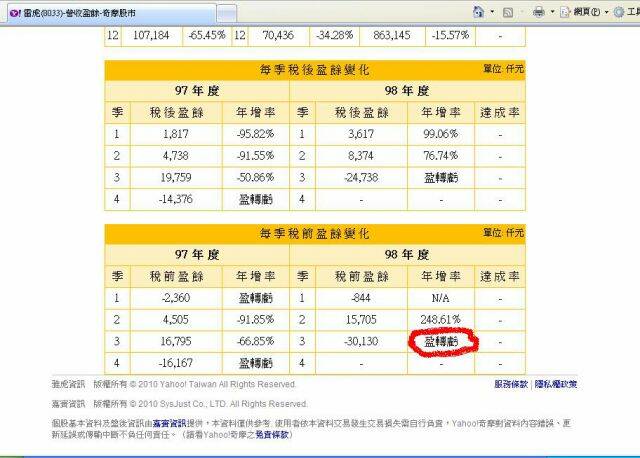
Task: Click 雅虎資訊 Yahoo Taiwan copyright line
Action: click(x=174, y=384)
